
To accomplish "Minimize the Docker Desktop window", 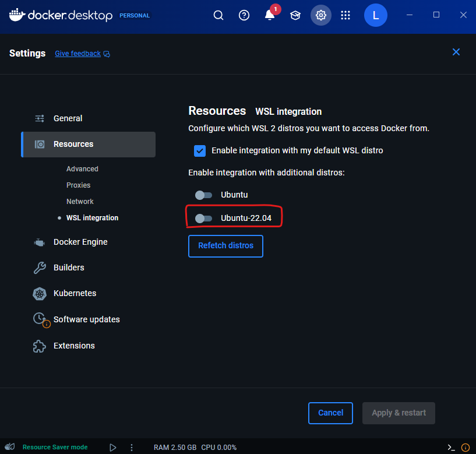I will pyautogui.click(x=410, y=15).
